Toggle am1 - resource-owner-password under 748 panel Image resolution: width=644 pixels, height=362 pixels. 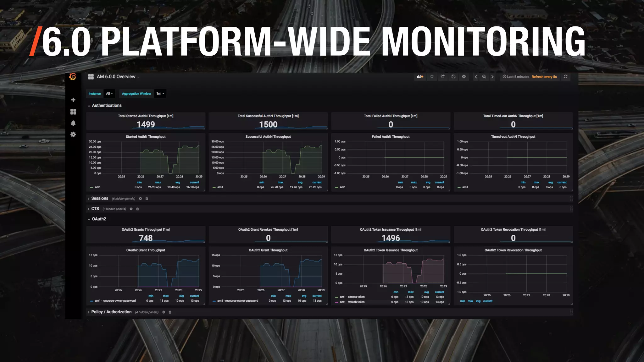click(x=115, y=301)
